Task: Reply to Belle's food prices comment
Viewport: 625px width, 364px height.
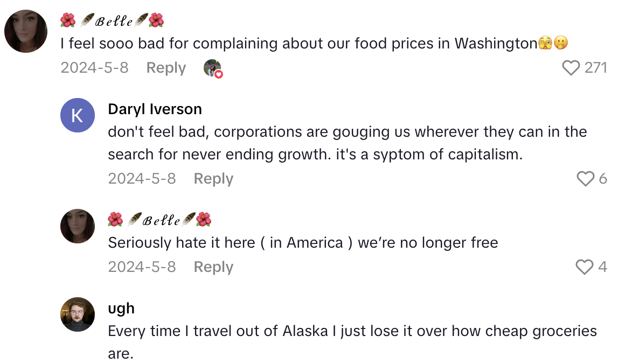Action: point(165,68)
